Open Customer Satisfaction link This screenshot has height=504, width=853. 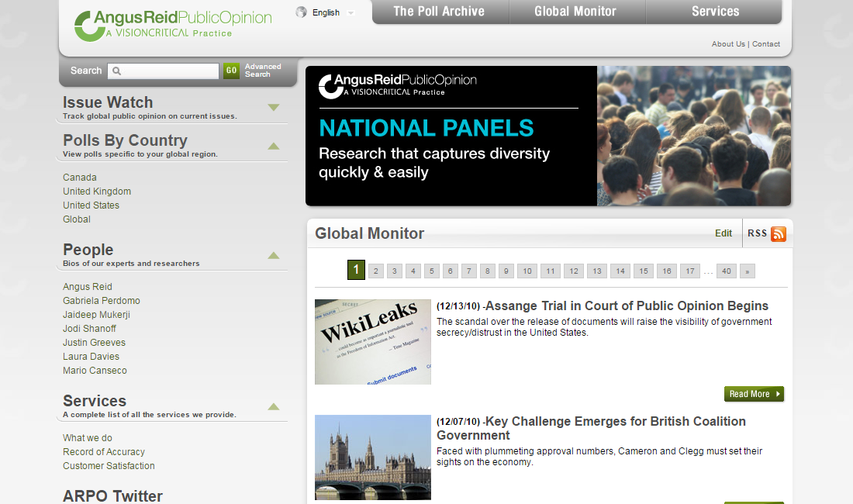click(x=109, y=466)
